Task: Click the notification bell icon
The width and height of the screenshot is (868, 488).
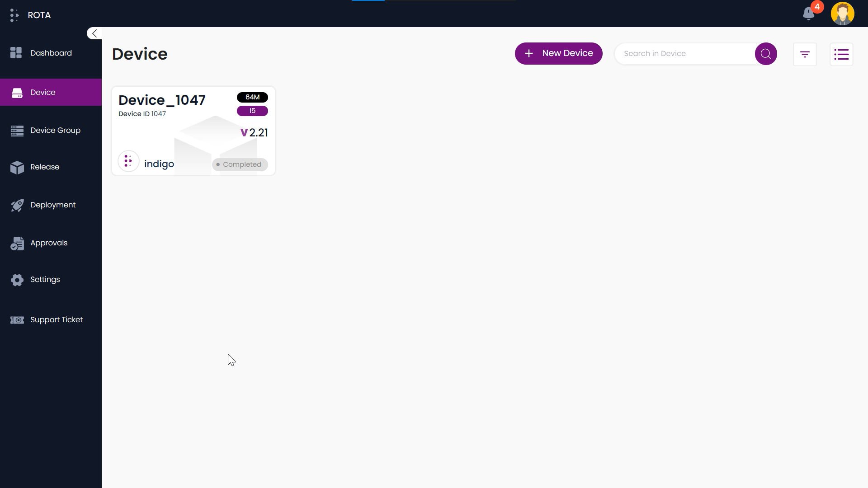Action: (809, 14)
